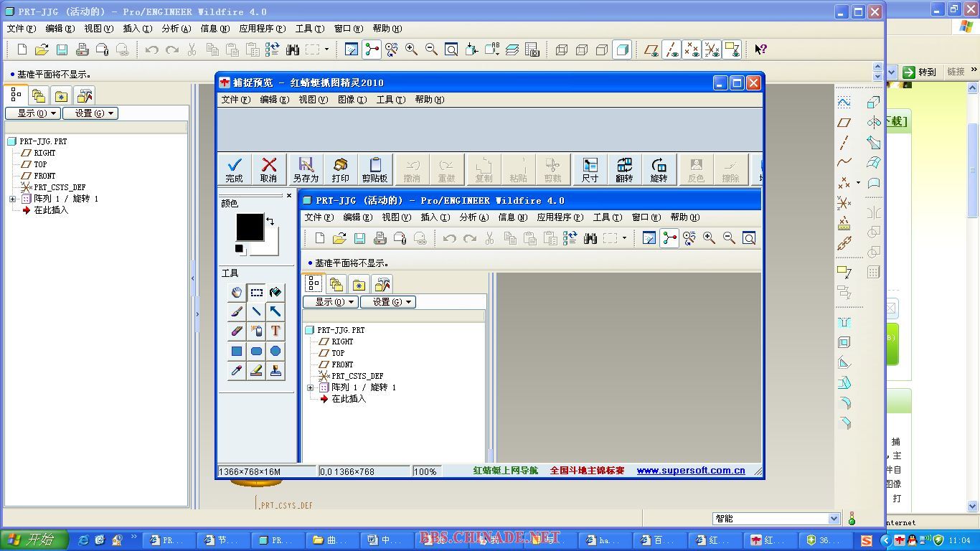Toggle shaded display mode in Pro/ENGINEER
The image size is (980, 551).
[x=622, y=50]
